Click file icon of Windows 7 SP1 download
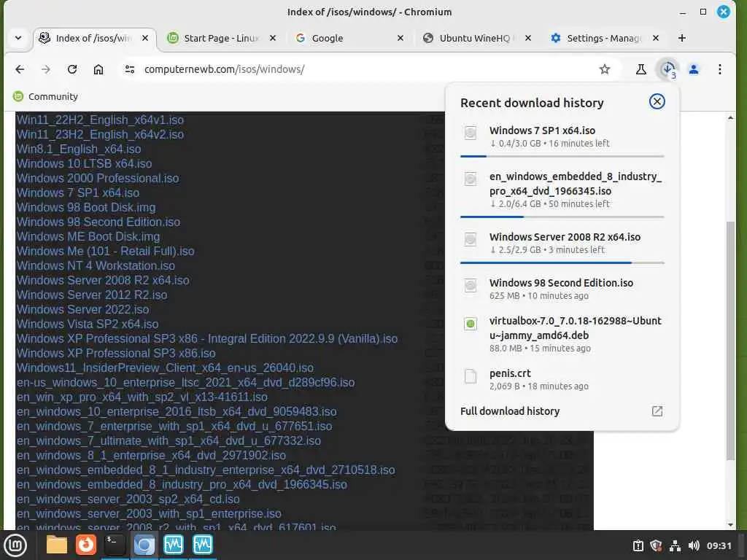This screenshot has width=747, height=560. pos(471,133)
